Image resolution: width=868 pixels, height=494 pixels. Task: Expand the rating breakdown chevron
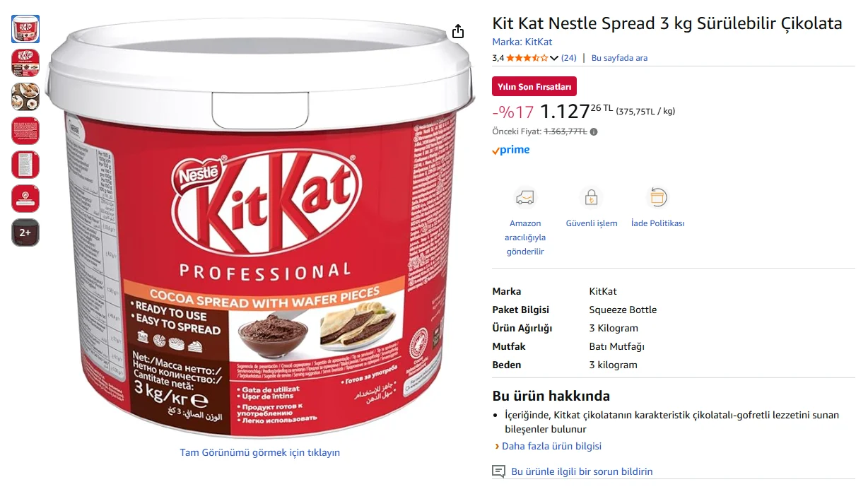click(x=554, y=58)
